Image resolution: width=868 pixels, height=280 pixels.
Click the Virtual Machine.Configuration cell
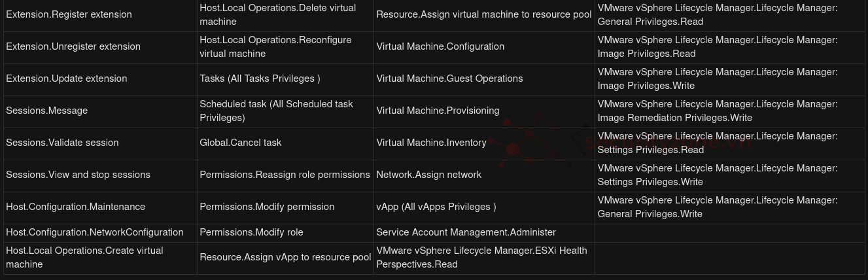440,46
